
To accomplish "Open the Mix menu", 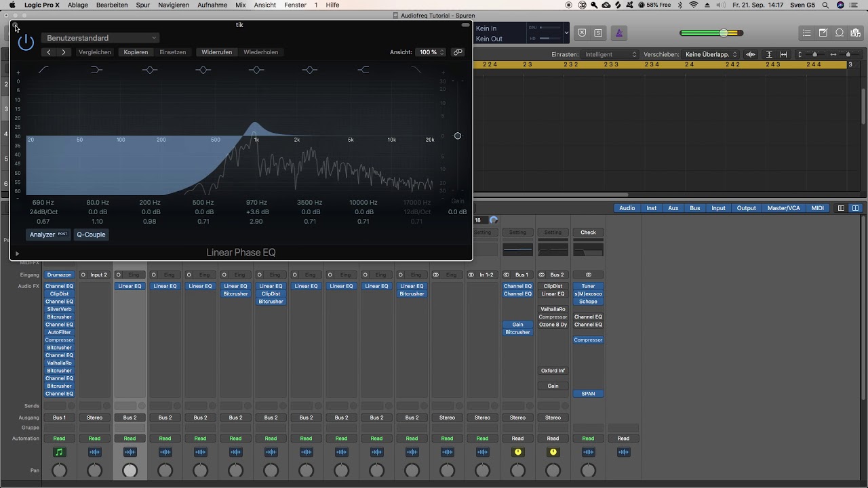I will [241, 5].
